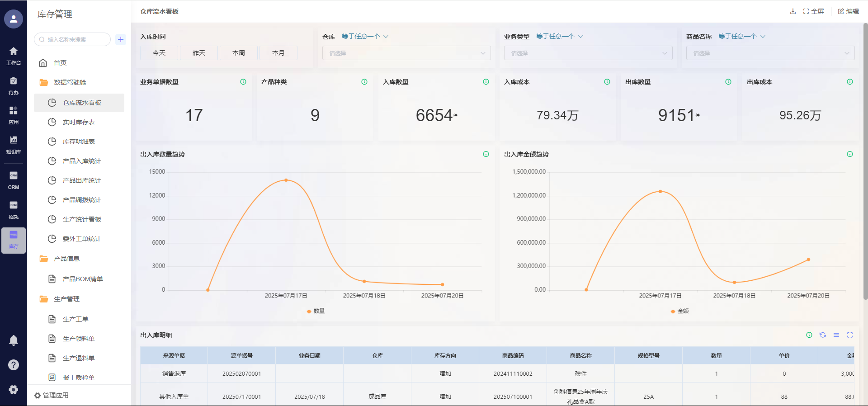The width and height of the screenshot is (868, 406).
Task: Click the download icon in top bar
Action: click(793, 11)
